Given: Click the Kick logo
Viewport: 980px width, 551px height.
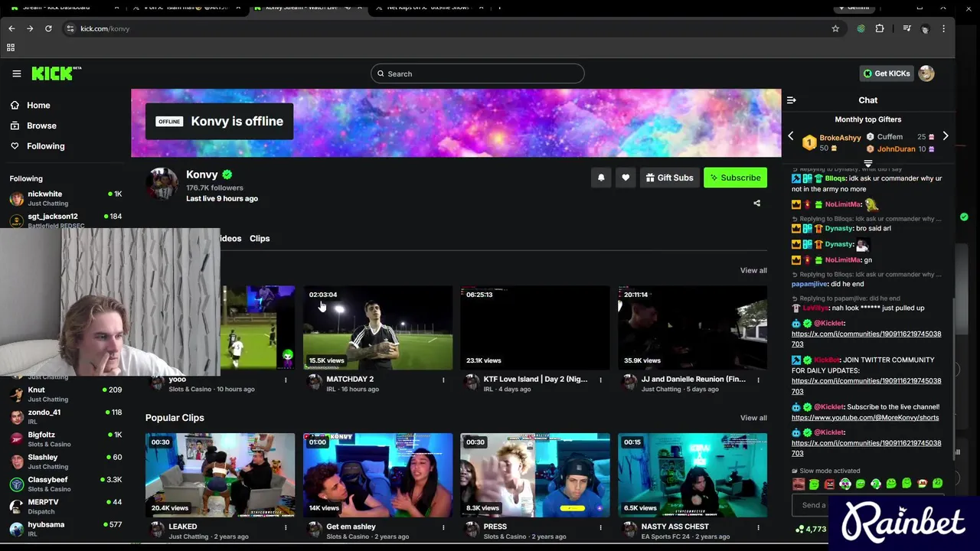Looking at the screenshot, I should [x=56, y=73].
